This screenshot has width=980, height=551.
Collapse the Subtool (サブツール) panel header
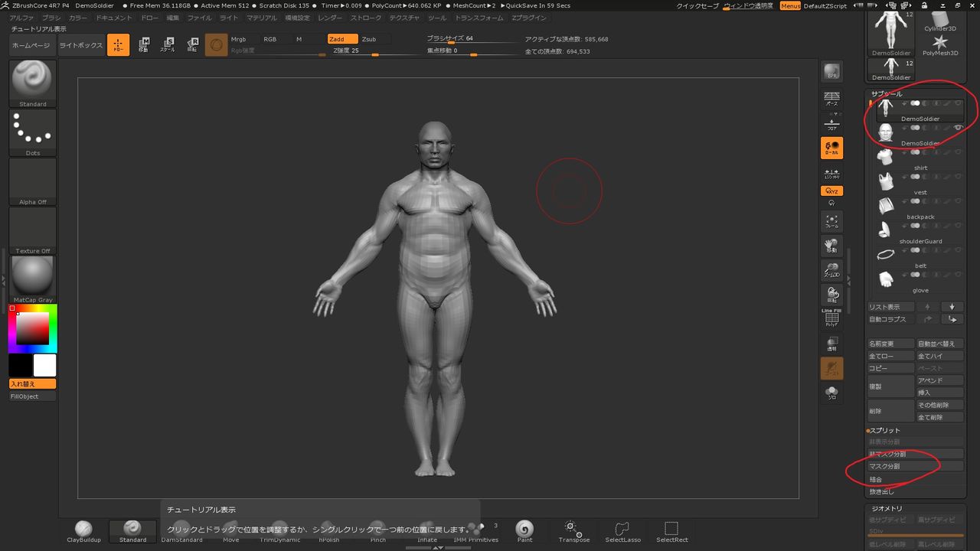(887, 93)
